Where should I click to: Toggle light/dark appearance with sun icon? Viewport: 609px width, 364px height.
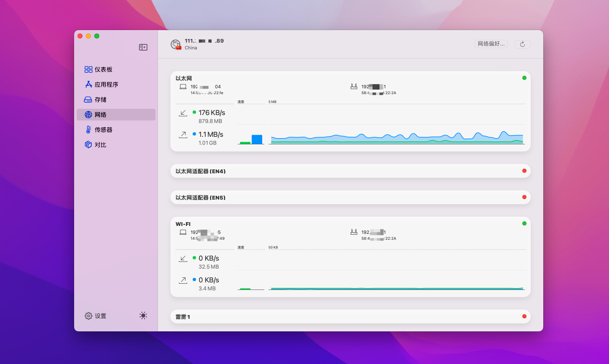point(143,315)
